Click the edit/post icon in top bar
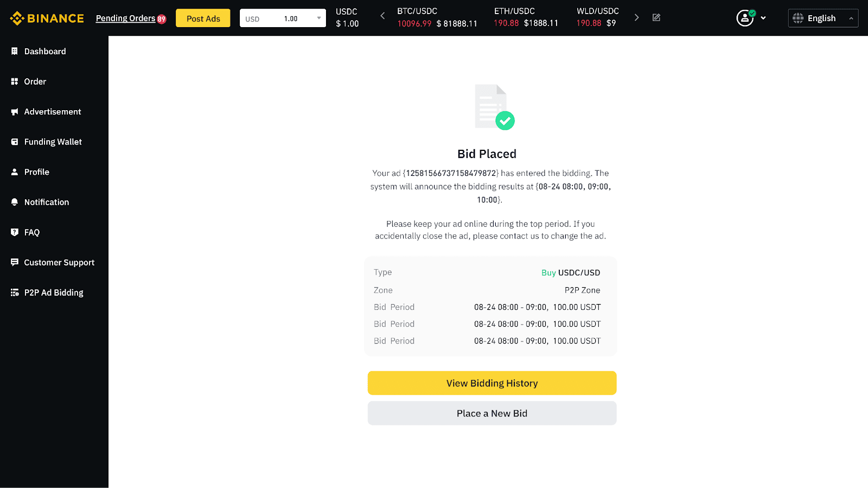Viewport: 868px width, 488px height. (656, 17)
